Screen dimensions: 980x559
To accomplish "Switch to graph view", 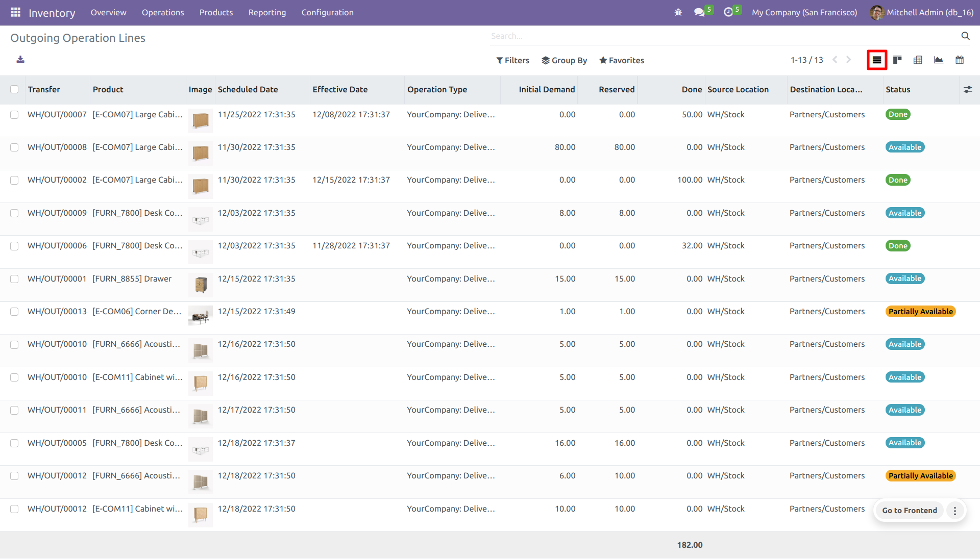I will coord(939,60).
